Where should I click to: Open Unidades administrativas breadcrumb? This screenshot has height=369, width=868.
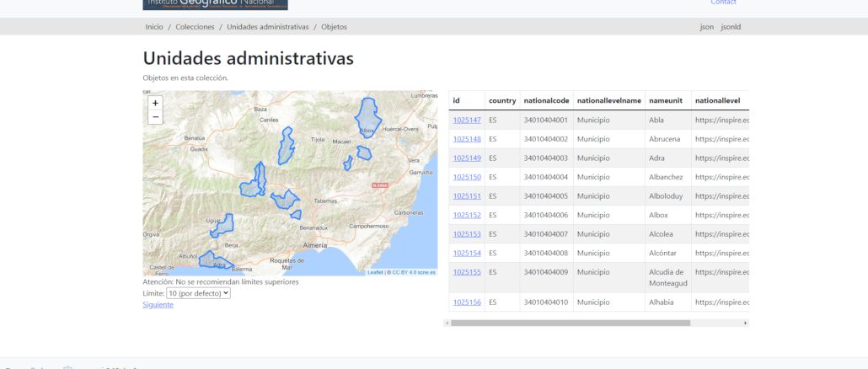click(267, 27)
